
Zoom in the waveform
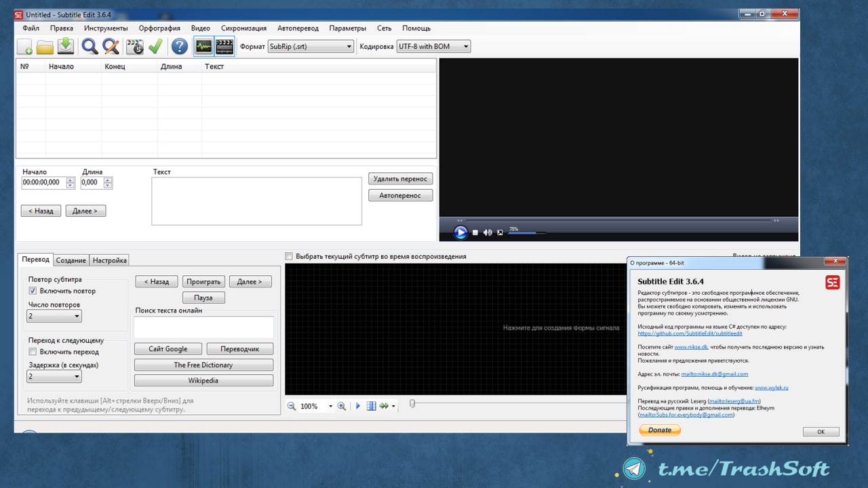click(342, 406)
